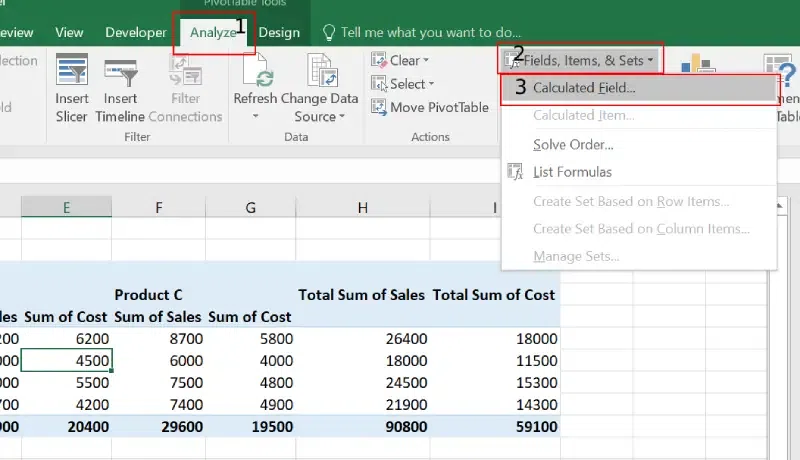Switch to the Analyze ribbon tab

(213, 32)
